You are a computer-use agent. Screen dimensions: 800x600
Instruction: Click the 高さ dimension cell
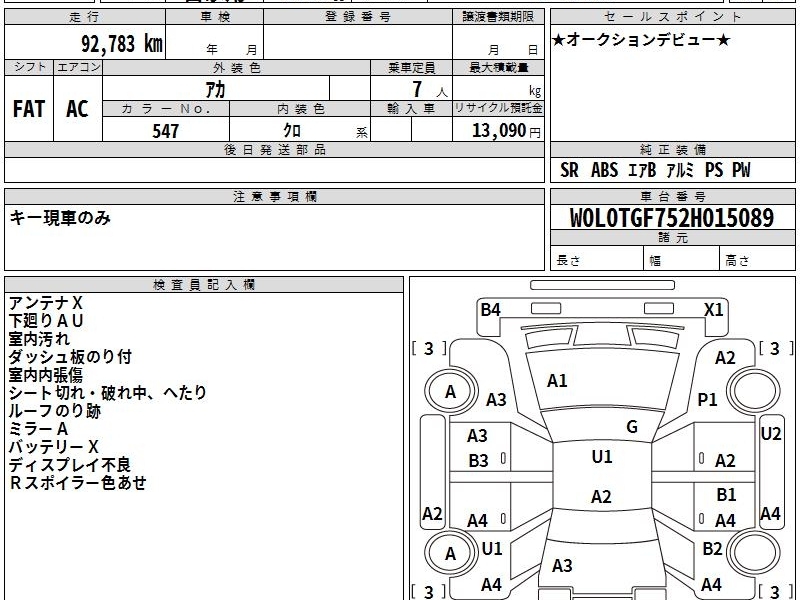click(x=758, y=259)
